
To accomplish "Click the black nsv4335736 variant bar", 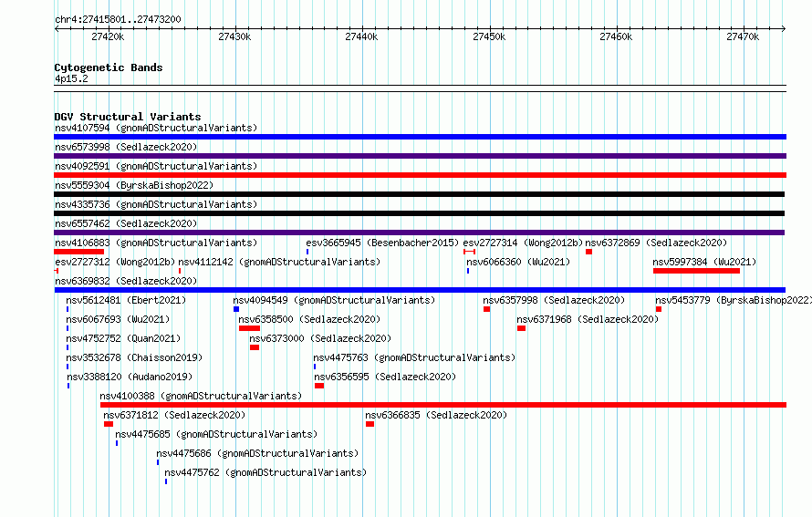I will [x=419, y=213].
